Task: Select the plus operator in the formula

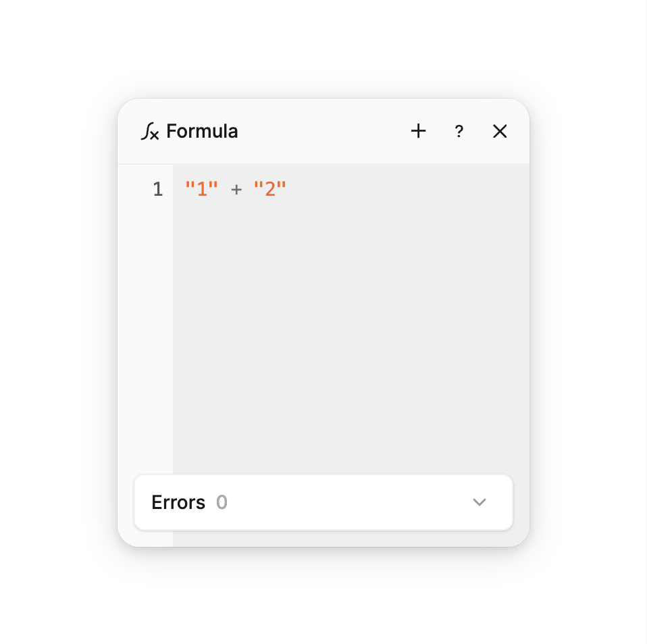Action: (x=236, y=189)
